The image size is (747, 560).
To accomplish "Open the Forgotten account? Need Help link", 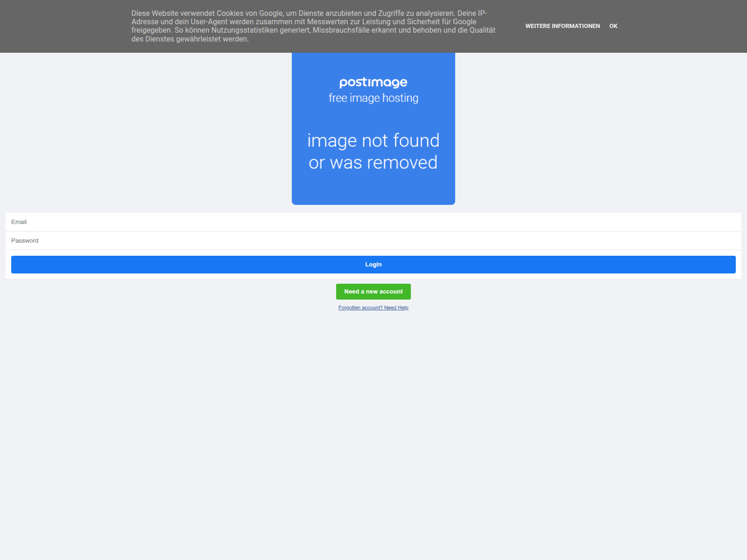I will pyautogui.click(x=373, y=308).
